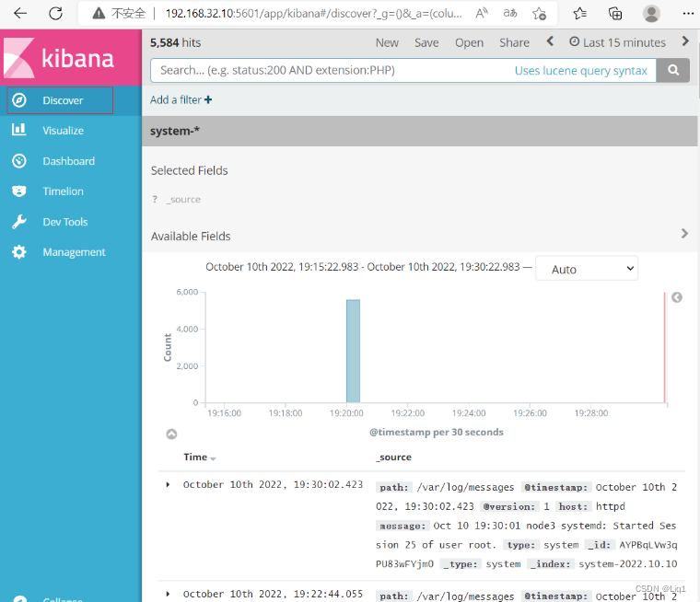This screenshot has height=602, width=700.
Task: Click the translate icon in address bar
Action: (x=510, y=14)
